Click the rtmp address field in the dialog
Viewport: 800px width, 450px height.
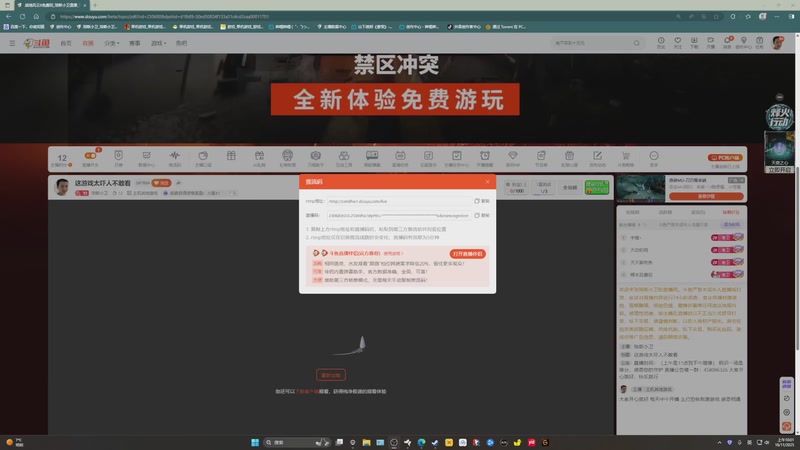399,201
